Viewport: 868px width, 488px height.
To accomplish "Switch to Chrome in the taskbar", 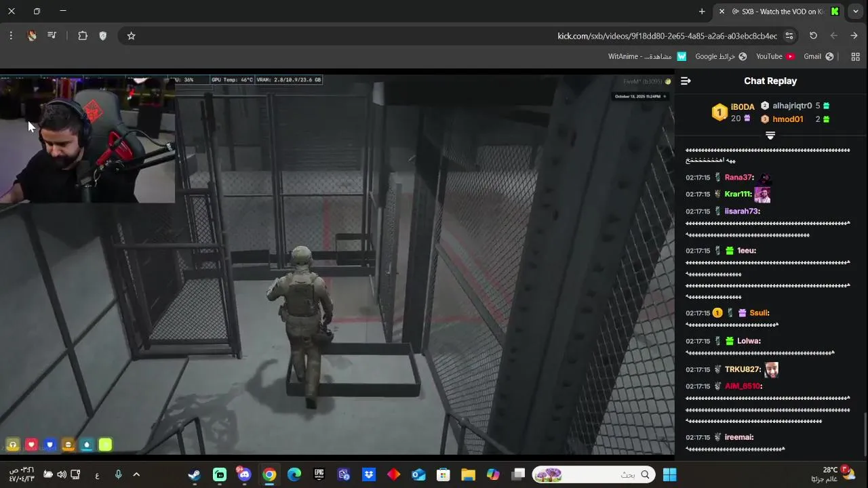I will pyautogui.click(x=269, y=474).
